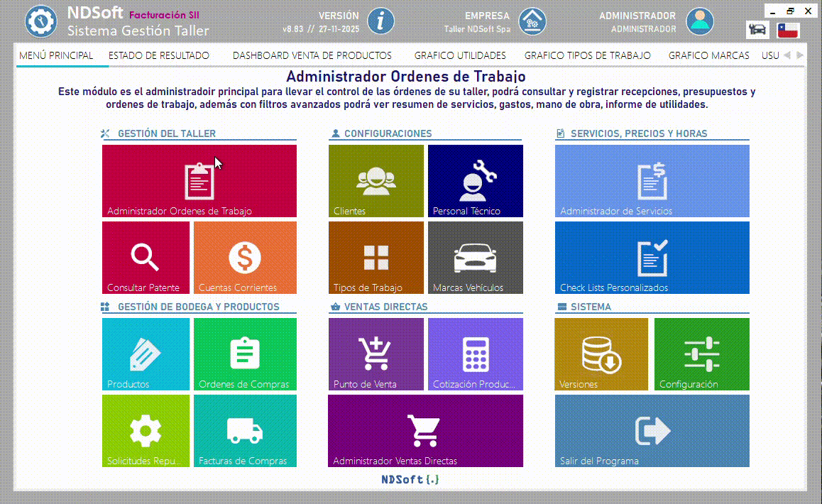Open Administrador Ordenes de Trabajo tile

click(199, 181)
